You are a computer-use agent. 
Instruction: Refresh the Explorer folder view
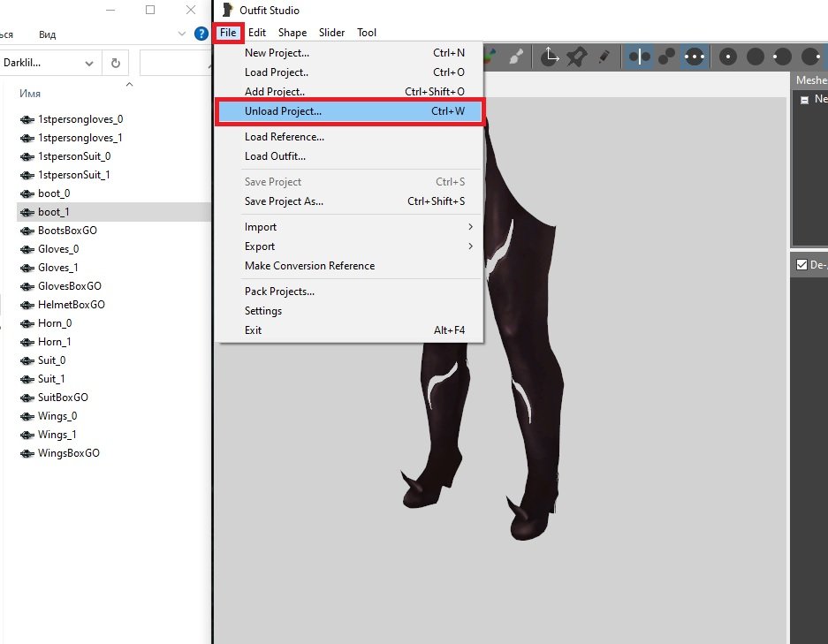pos(116,63)
